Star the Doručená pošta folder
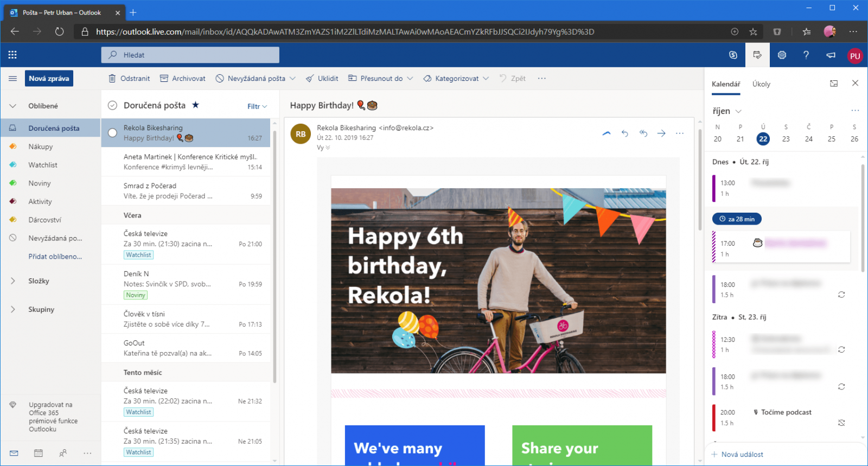The height and width of the screenshot is (466, 868). coord(196,105)
